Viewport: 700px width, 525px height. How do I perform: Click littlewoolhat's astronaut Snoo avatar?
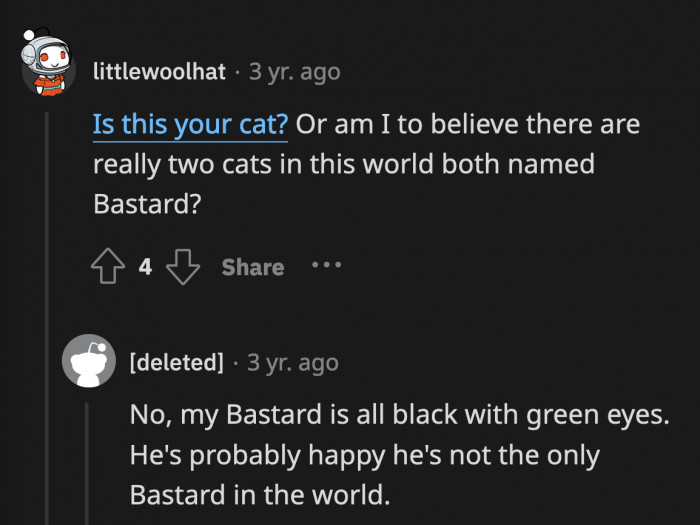[x=47, y=62]
